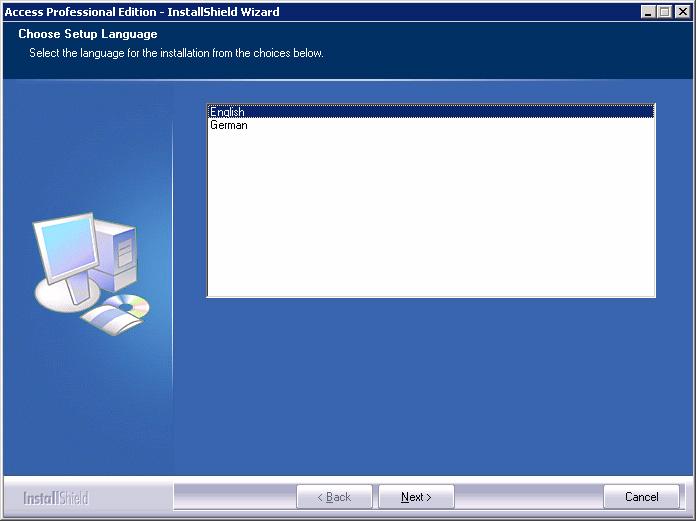Maximize the InstallShield Wizard window

664,12
